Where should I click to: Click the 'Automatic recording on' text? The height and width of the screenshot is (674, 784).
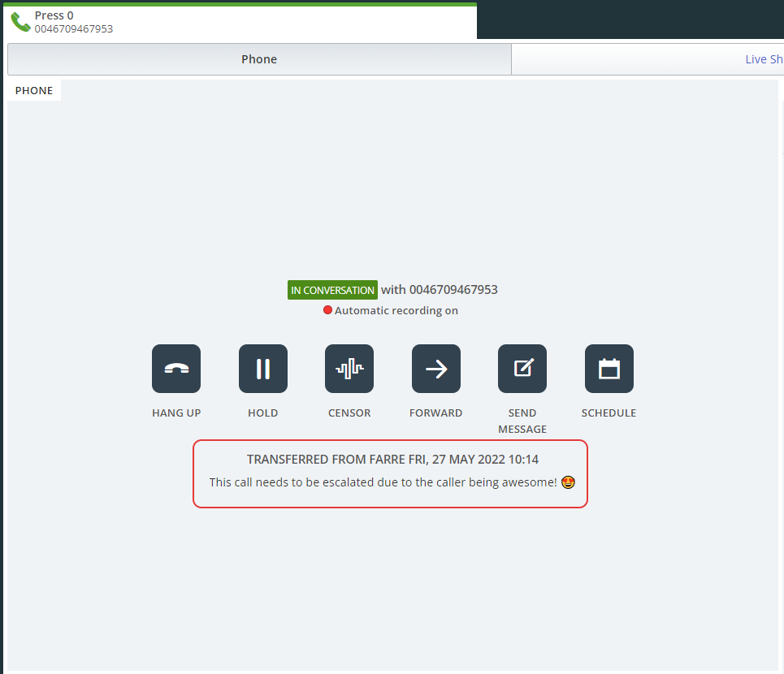396,310
